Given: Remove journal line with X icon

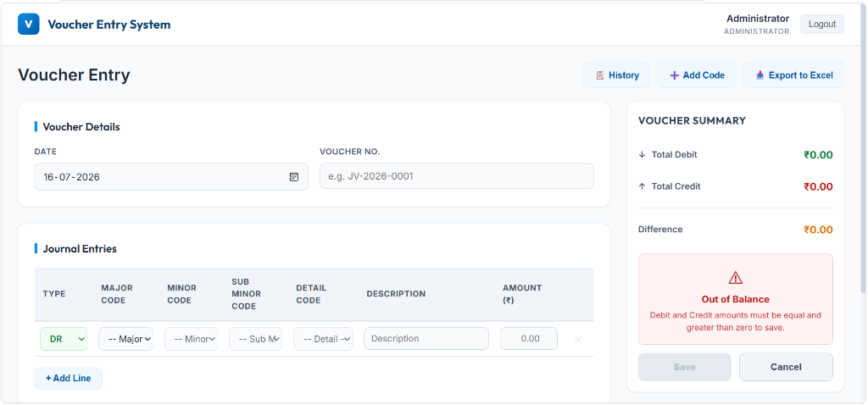Looking at the screenshot, I should click(578, 339).
